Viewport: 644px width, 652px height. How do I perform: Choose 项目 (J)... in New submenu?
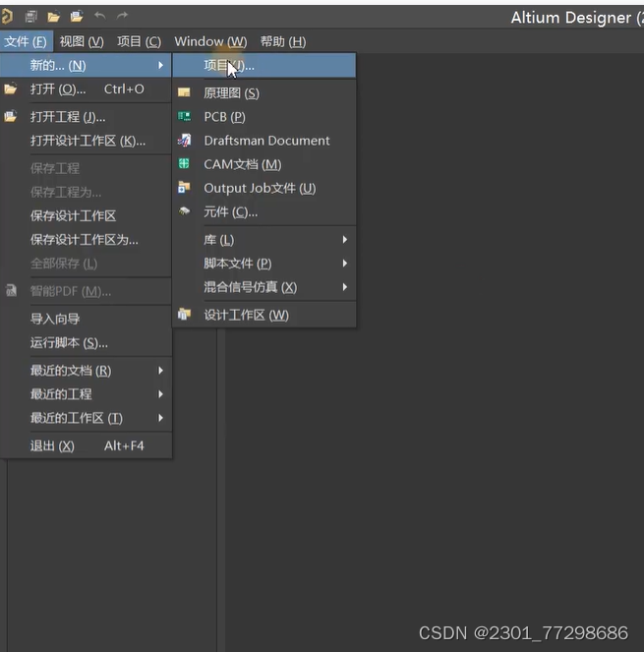tap(264, 65)
